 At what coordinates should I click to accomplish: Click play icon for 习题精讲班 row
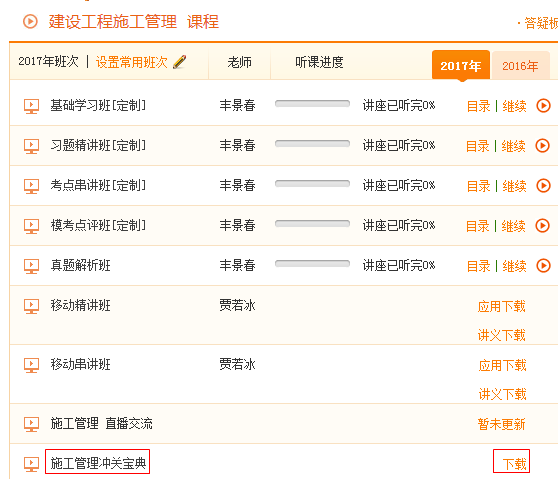[x=543, y=146]
